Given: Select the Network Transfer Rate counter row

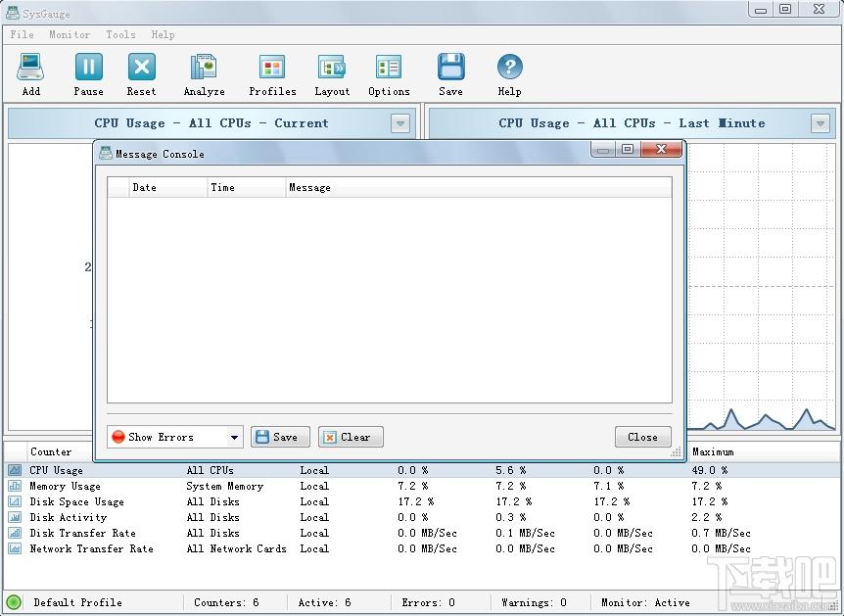Looking at the screenshot, I should pyautogui.click(x=422, y=548).
